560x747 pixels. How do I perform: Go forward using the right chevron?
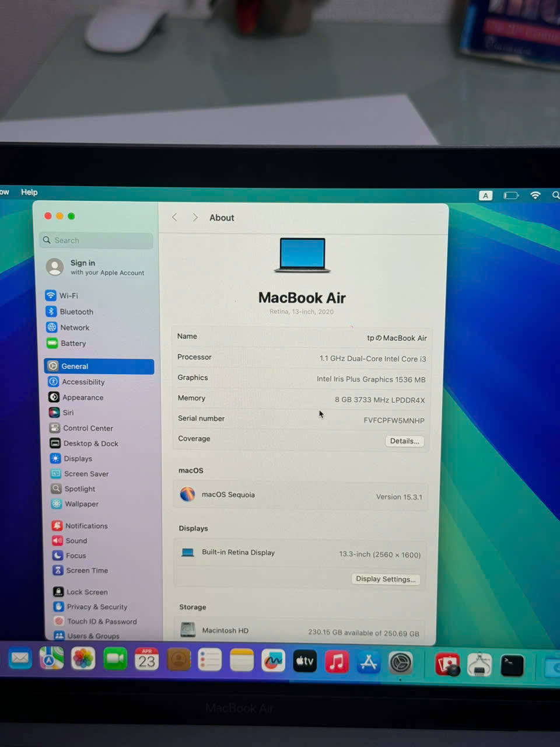pyautogui.click(x=195, y=217)
